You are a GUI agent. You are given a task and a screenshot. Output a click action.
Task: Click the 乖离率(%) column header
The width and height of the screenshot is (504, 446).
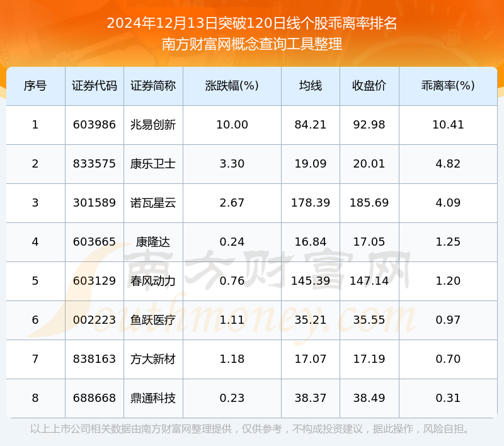pyautogui.click(x=448, y=86)
